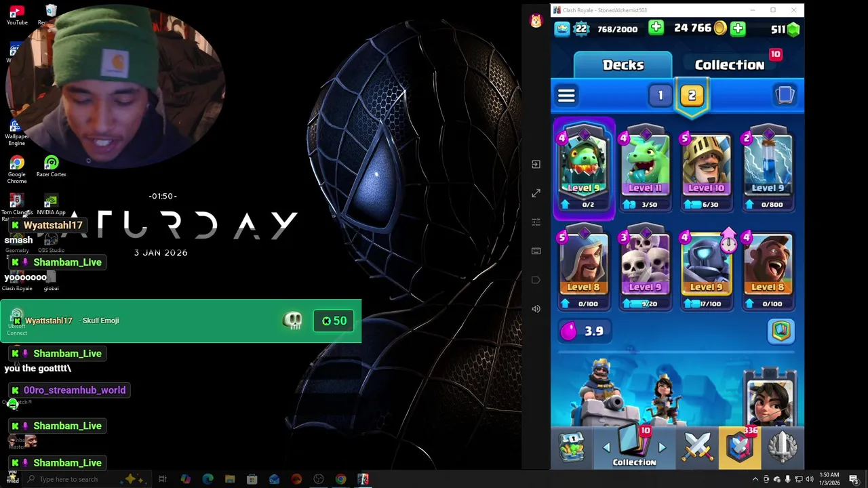Open keyboard mapping in emulator sidebar
868x488 pixels.
(x=536, y=251)
